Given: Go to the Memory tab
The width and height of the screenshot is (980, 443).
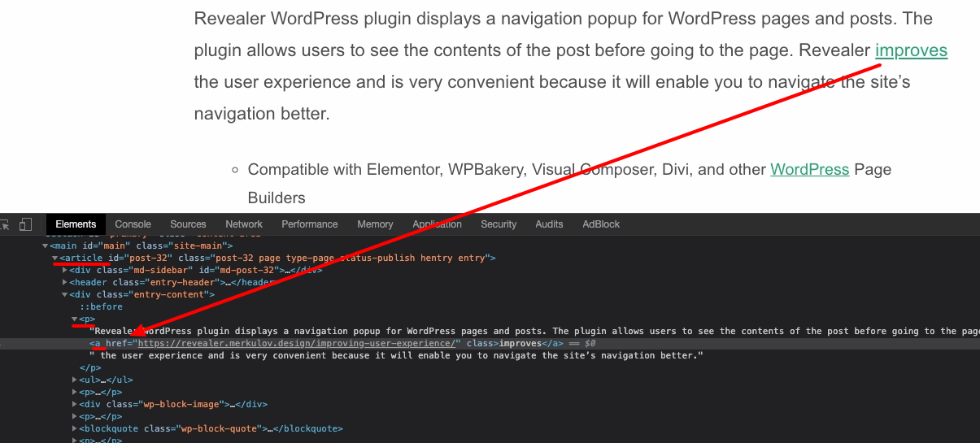Looking at the screenshot, I should [x=375, y=224].
